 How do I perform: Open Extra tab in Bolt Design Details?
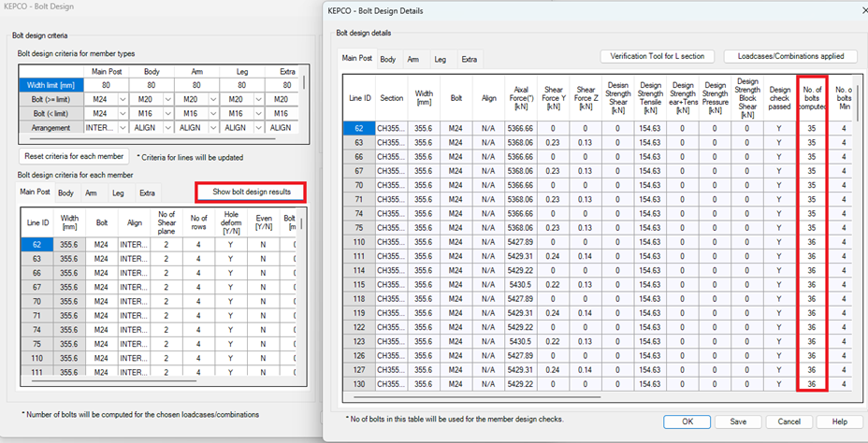(x=469, y=59)
